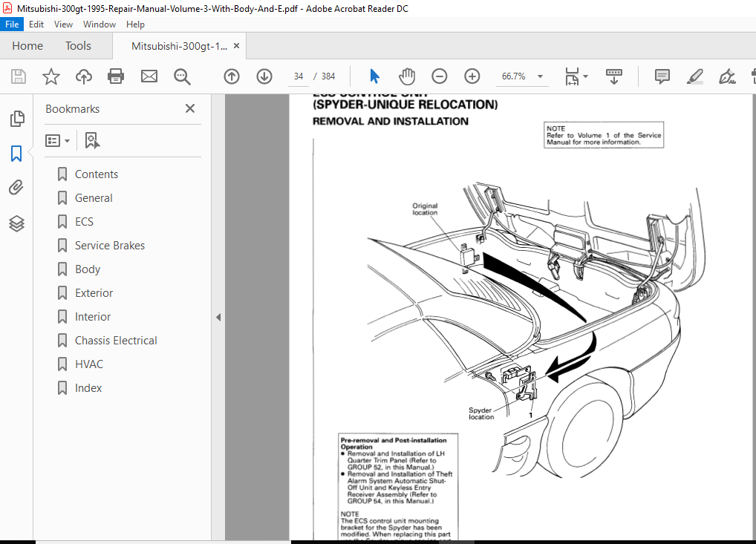Screen dimensions: 756x544
Task: Zoom in with plus button
Action: pos(472,76)
